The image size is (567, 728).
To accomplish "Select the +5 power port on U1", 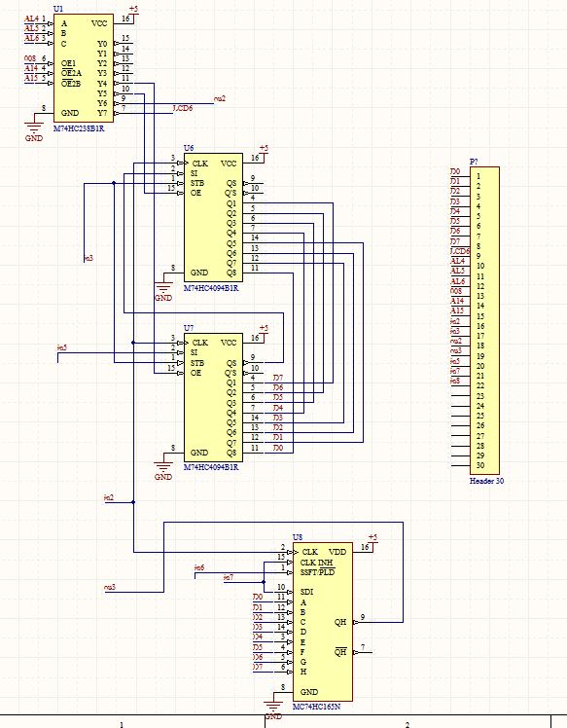I will point(133,9).
